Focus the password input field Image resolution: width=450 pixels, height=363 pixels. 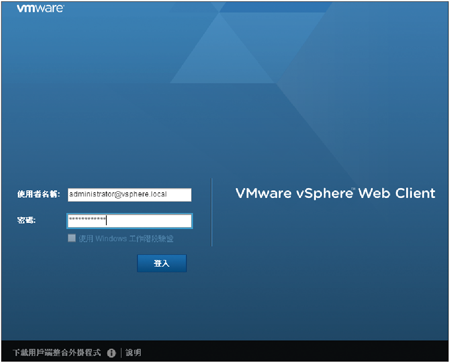129,221
